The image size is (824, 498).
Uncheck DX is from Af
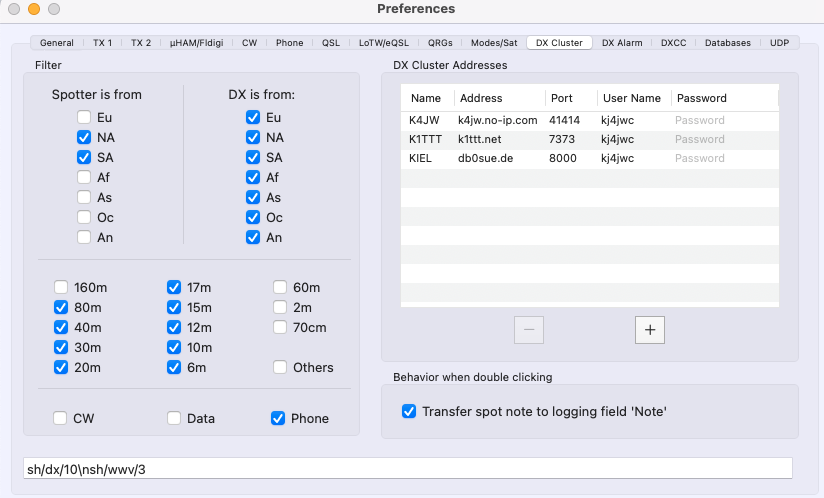pyautogui.click(x=253, y=178)
